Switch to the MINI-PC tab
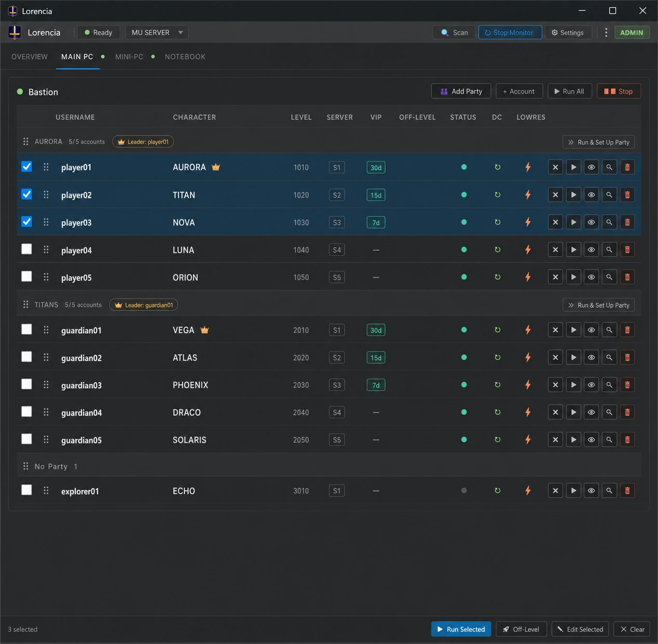This screenshot has width=658, height=644. point(129,57)
